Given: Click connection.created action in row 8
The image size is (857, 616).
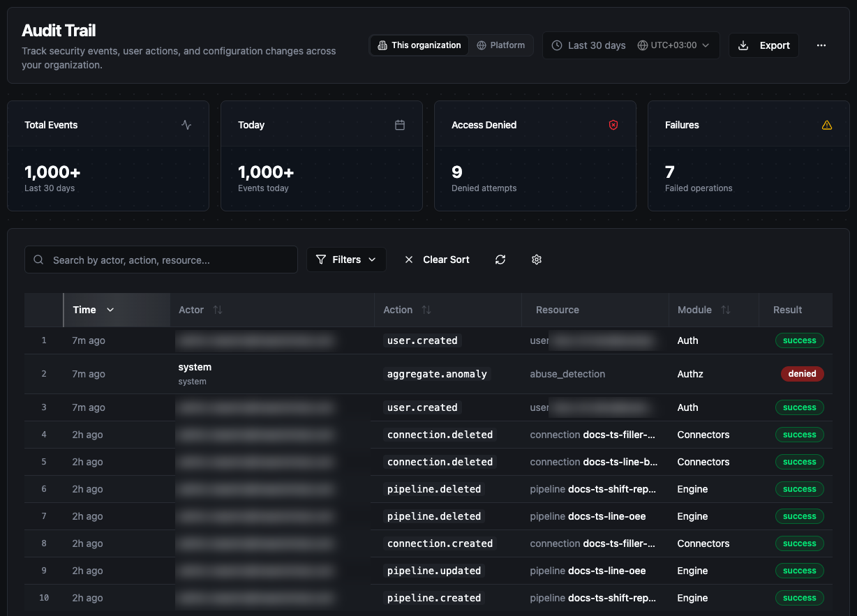Looking at the screenshot, I should [x=440, y=543].
